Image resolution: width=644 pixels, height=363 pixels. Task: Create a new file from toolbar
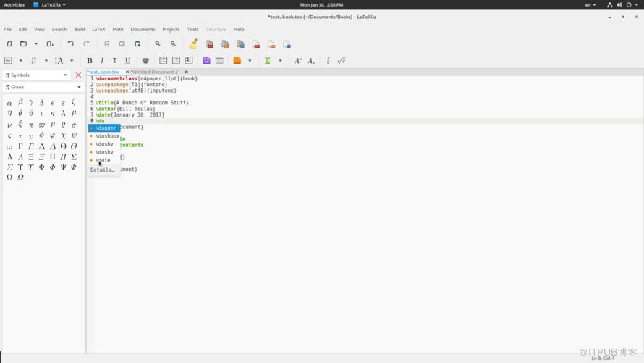(x=9, y=44)
